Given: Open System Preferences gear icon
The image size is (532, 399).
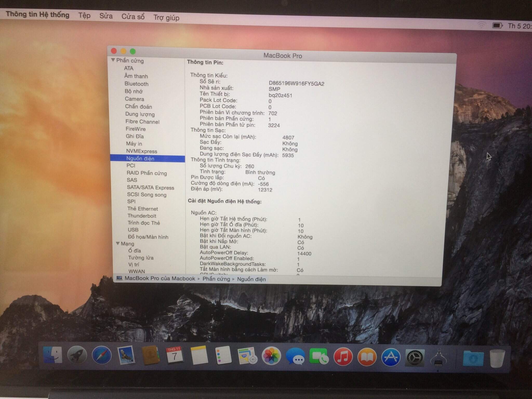Looking at the screenshot, I should 415,358.
